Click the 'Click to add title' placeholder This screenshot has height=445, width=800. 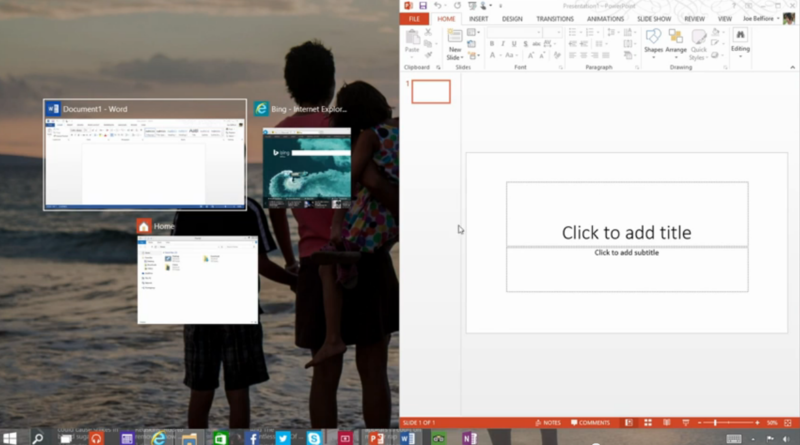627,214
